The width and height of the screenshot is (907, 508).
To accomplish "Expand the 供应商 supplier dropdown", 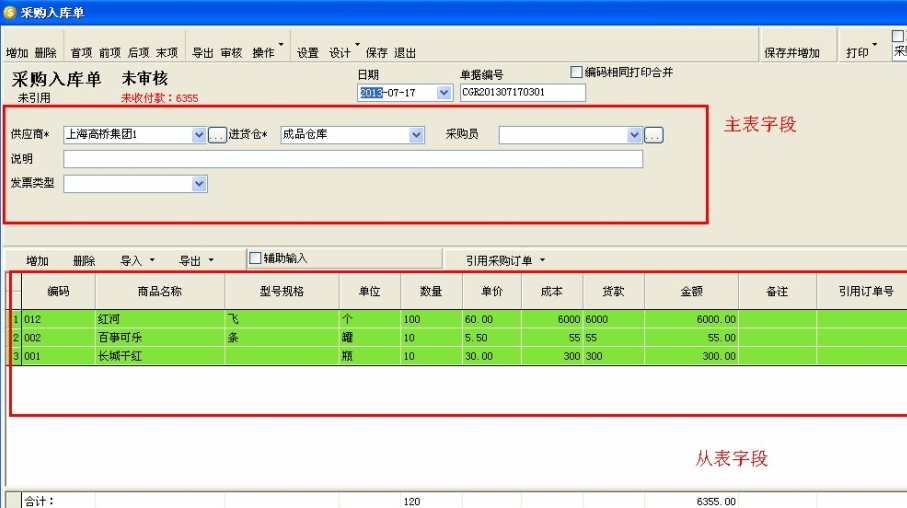I will click(199, 135).
